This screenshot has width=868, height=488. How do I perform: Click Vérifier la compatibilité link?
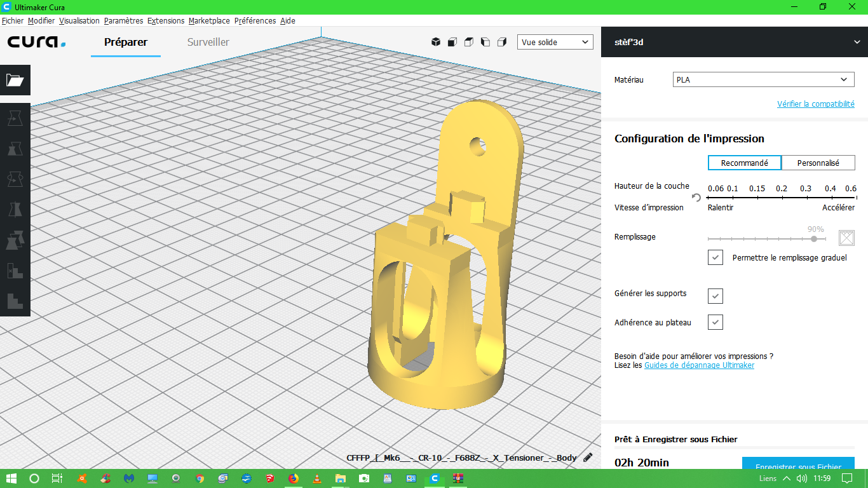816,104
